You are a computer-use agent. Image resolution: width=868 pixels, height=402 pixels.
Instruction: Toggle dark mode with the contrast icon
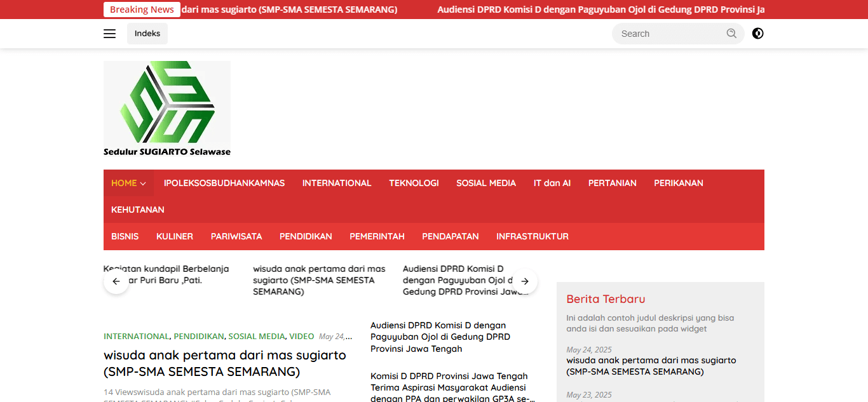(x=757, y=34)
